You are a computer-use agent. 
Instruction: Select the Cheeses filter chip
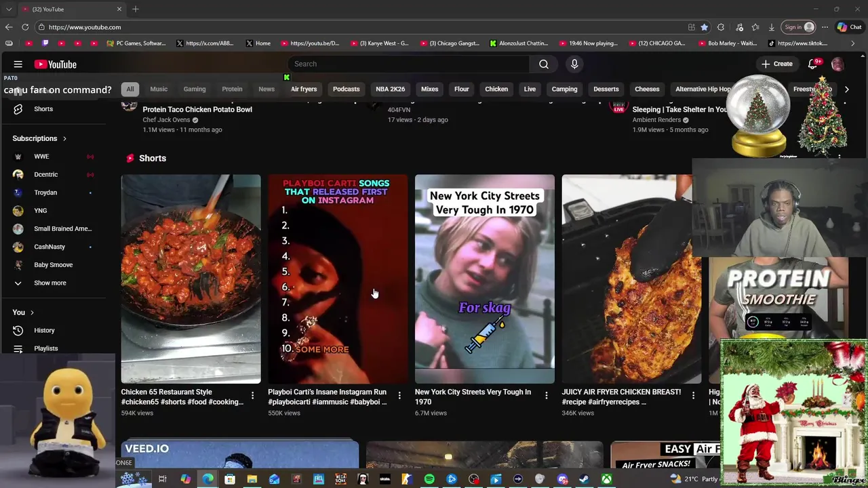(647, 89)
